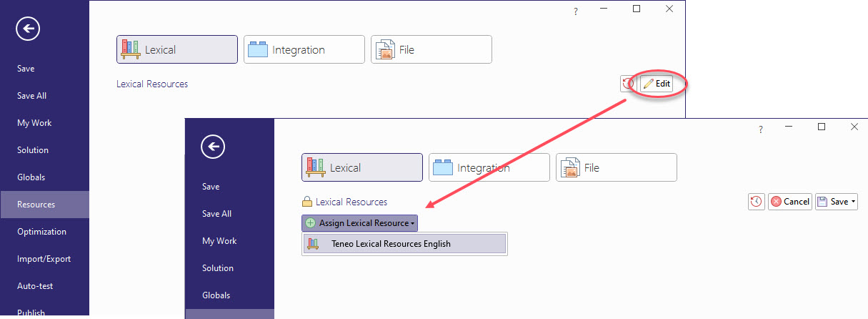Maximize the front window

[x=822, y=127]
